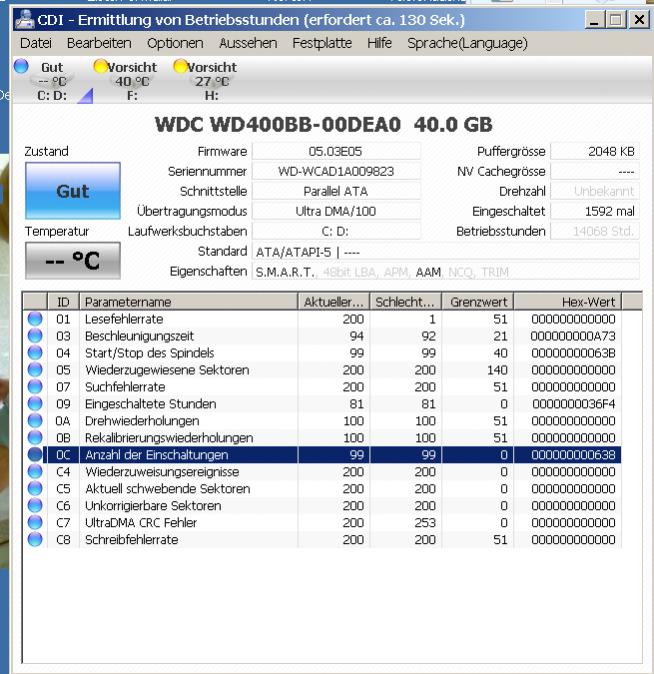
Task: Click the blue Gut Zustand button
Action: pos(73,191)
